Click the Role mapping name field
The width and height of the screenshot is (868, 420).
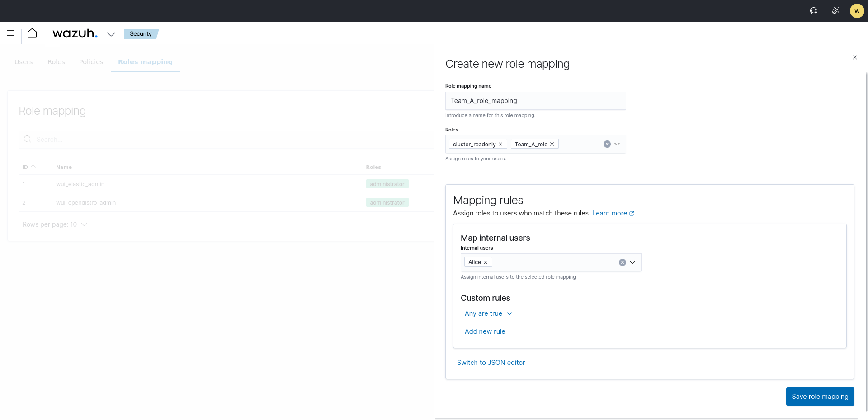click(535, 101)
